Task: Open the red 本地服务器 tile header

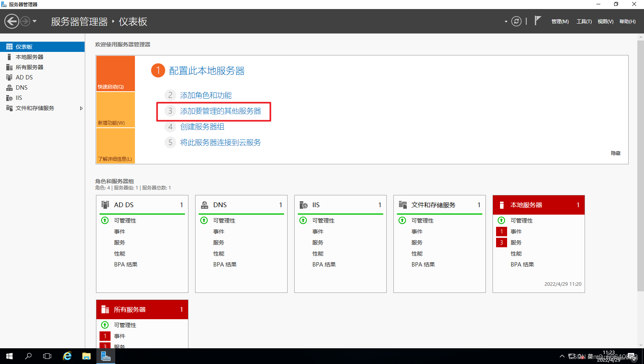Action: [539, 205]
